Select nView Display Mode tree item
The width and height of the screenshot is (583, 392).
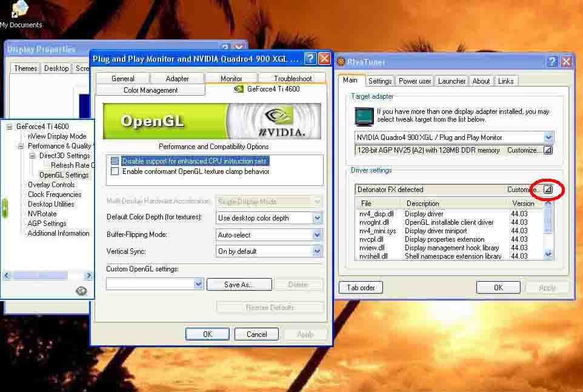(x=57, y=136)
